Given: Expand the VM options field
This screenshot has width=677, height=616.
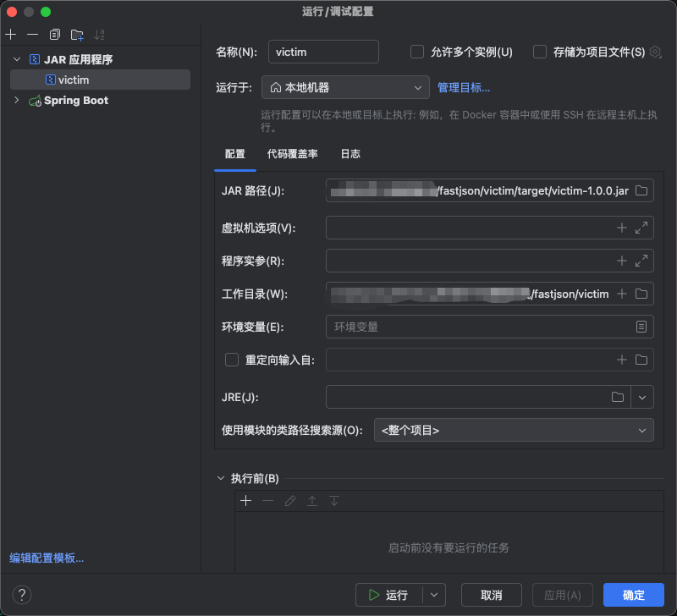Looking at the screenshot, I should coord(641,228).
